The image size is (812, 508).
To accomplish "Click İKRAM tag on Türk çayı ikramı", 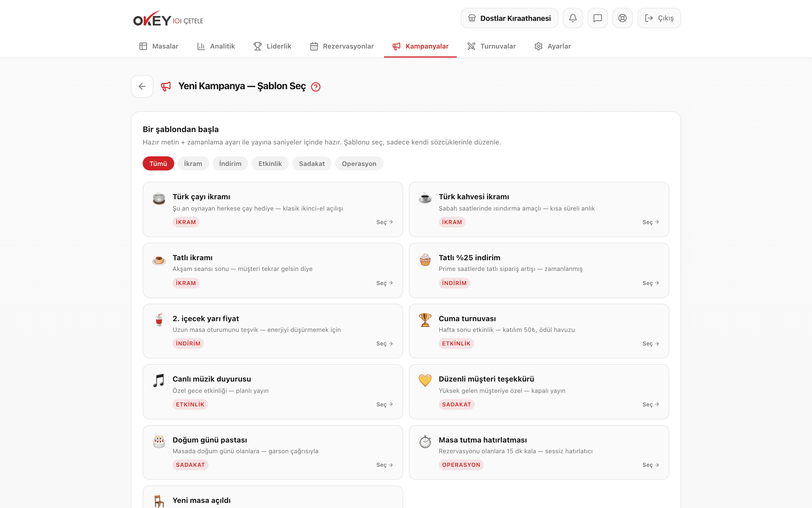I will [186, 222].
